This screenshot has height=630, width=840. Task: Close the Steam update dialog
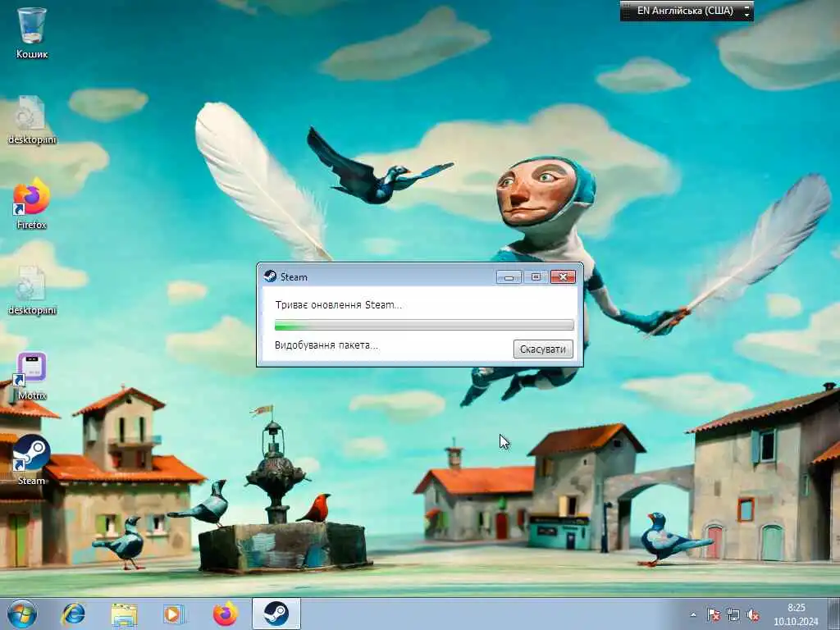click(563, 277)
